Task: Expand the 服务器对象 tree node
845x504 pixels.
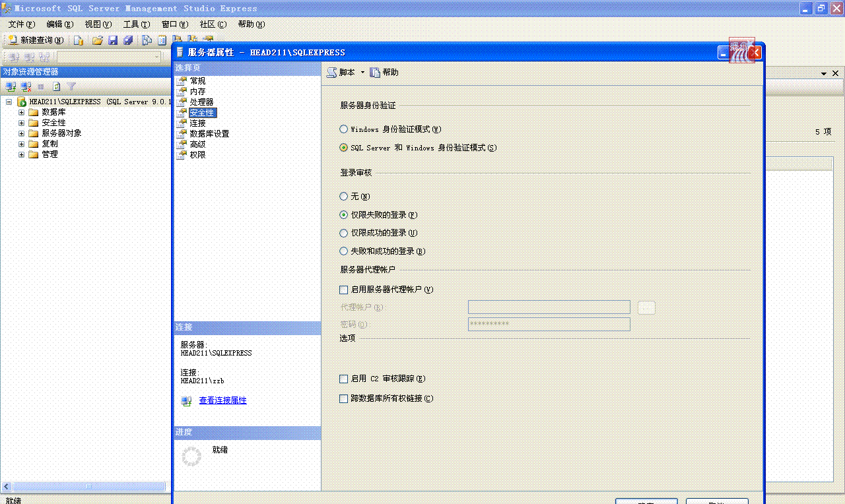Action: (21, 133)
